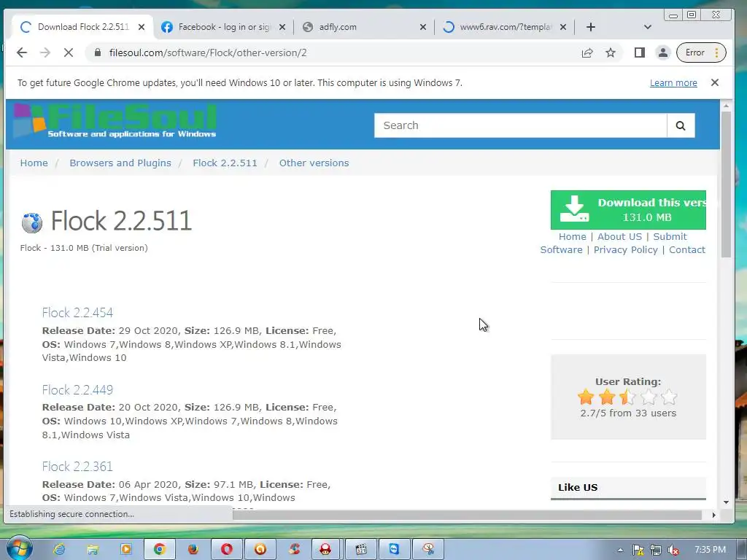Go back to the previous page

point(22,52)
